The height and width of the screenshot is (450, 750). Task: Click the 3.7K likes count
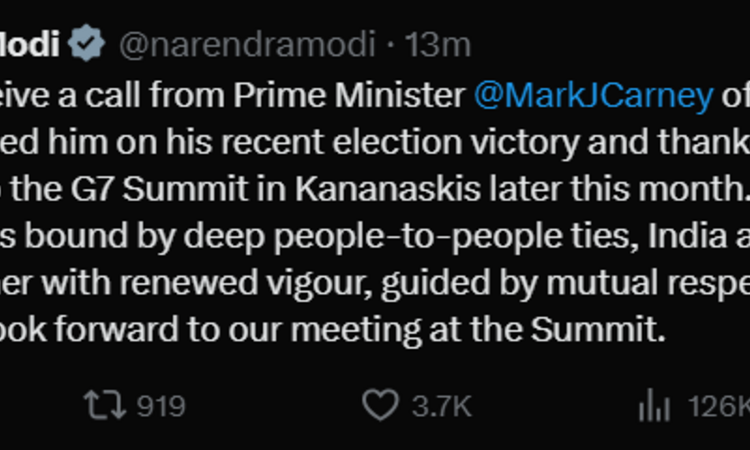pos(442,406)
